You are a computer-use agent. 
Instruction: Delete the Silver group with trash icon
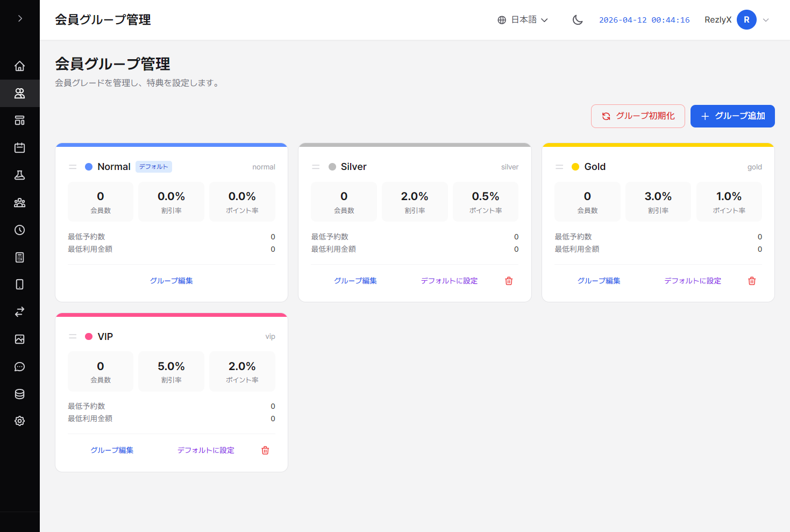point(509,281)
